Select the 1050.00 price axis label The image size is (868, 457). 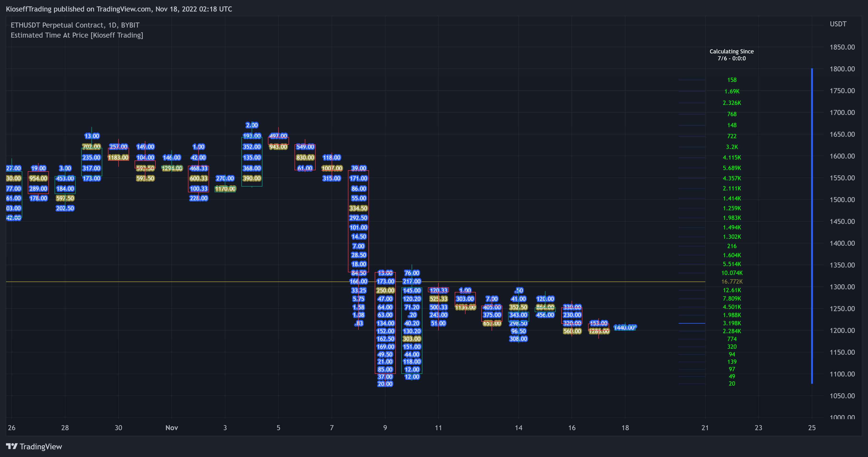point(842,396)
